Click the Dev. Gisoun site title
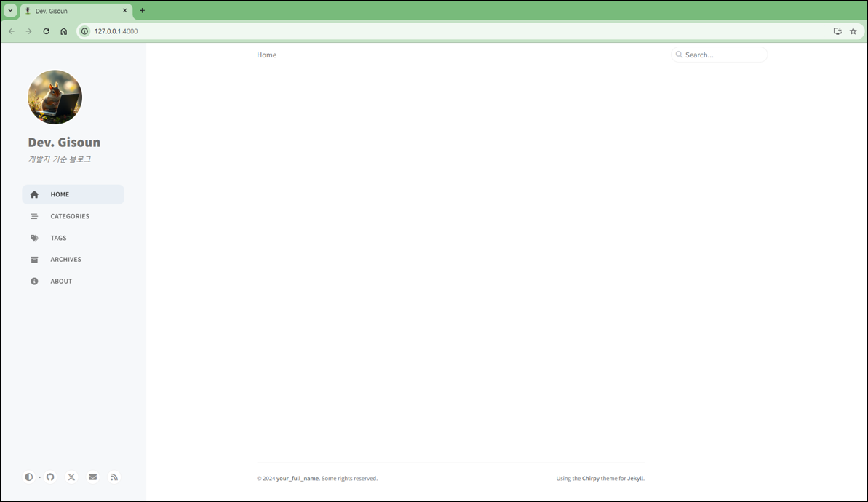This screenshot has width=868, height=502. pyautogui.click(x=64, y=143)
